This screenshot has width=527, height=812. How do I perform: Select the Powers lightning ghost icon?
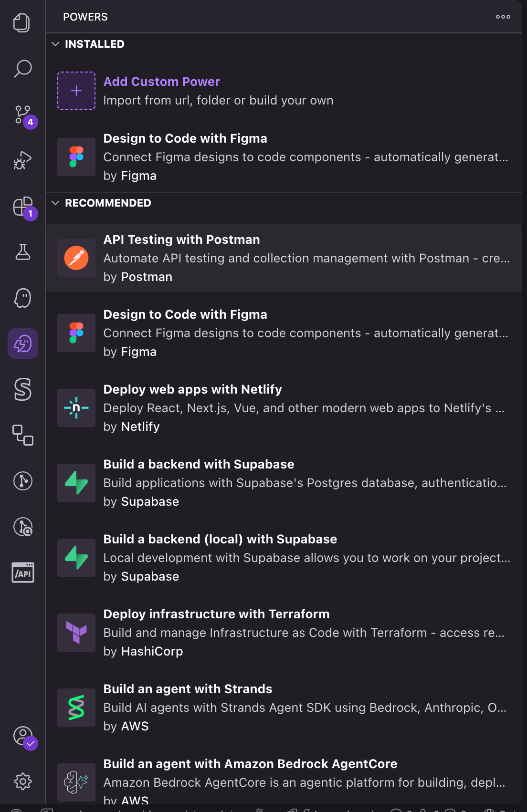coord(22,344)
